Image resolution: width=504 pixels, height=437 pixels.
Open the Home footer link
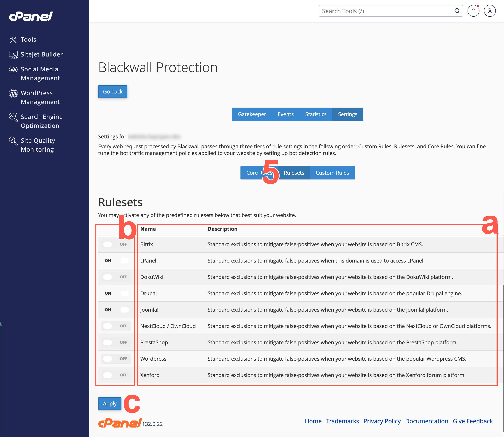click(313, 421)
